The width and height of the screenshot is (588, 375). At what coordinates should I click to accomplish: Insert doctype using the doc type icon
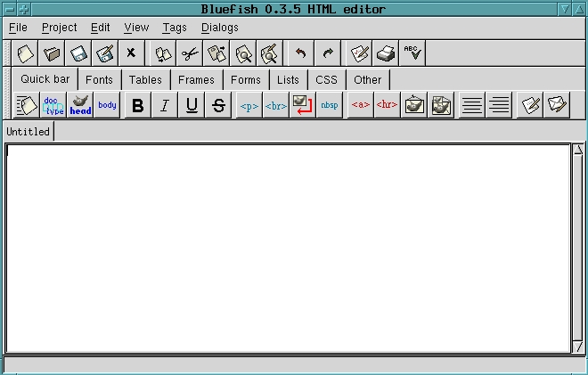53,105
